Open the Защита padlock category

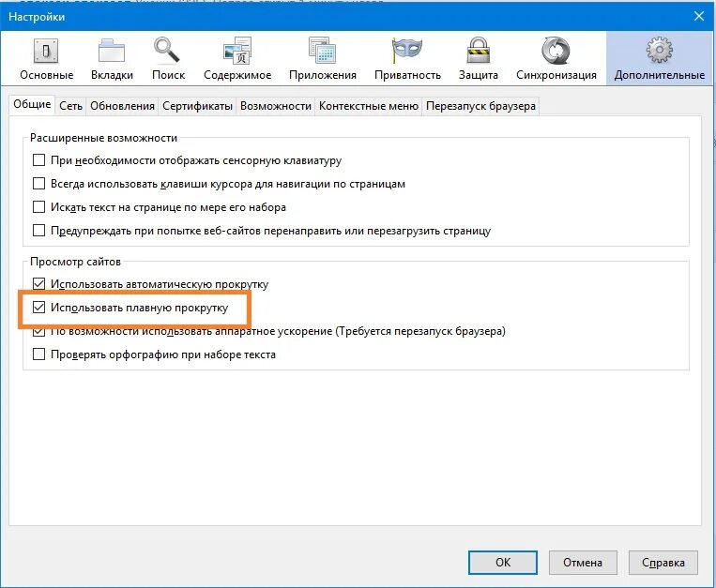pos(478,58)
